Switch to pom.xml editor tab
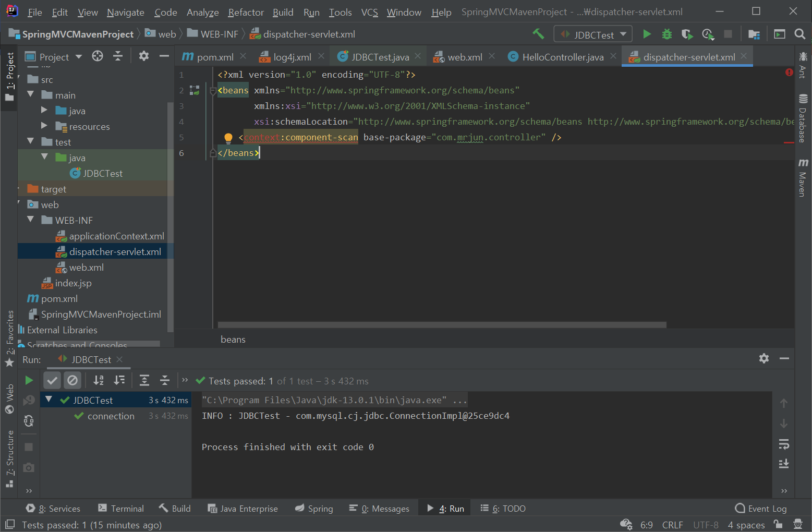The height and width of the screenshot is (532, 812). (214, 57)
